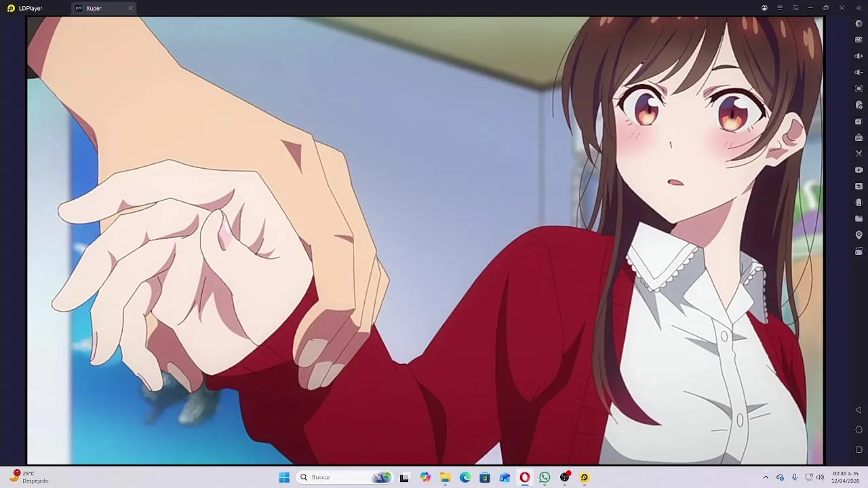Open the multi-instance manager icon
Viewport: 868px width, 488px height.
click(859, 121)
